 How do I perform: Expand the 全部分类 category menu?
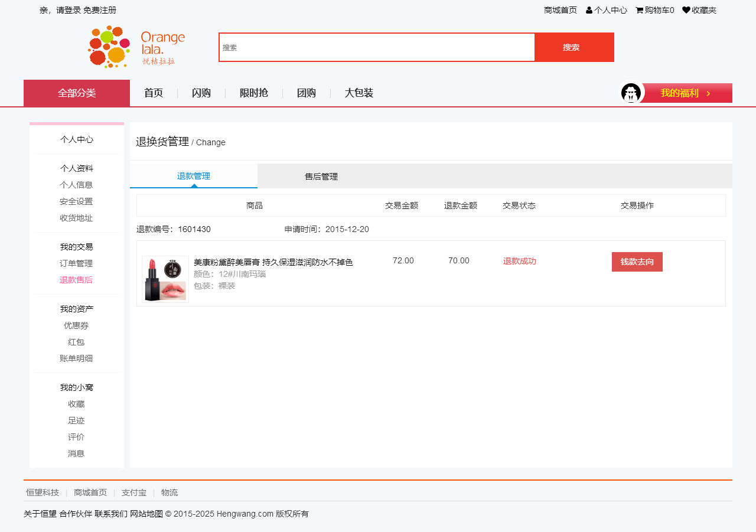point(77,93)
